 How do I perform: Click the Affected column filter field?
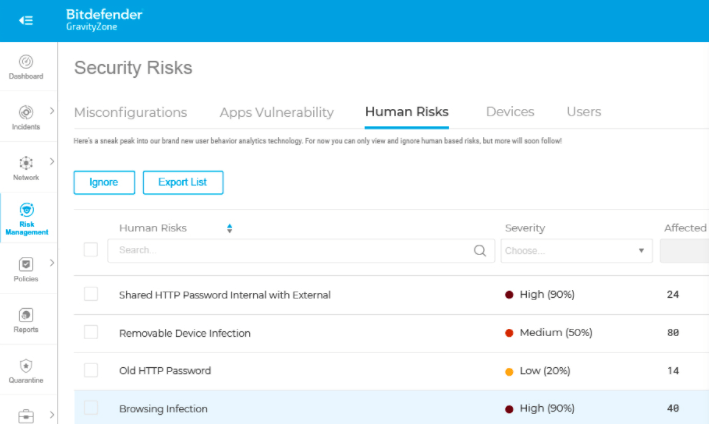[684, 251]
